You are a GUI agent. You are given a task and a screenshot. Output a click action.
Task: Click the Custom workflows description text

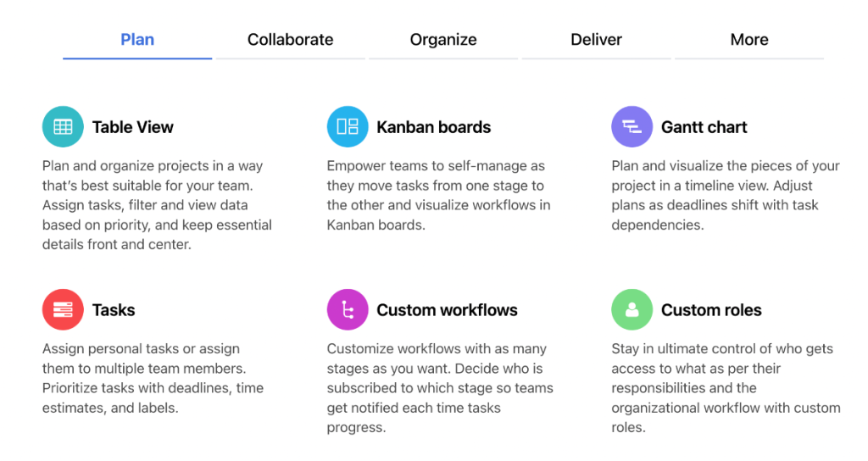pyautogui.click(x=440, y=388)
